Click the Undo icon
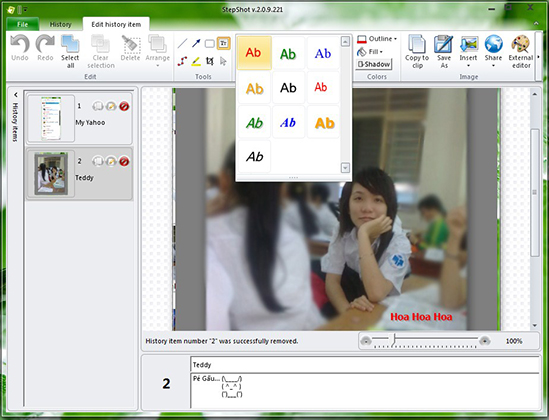The height and width of the screenshot is (420, 549). [x=20, y=43]
